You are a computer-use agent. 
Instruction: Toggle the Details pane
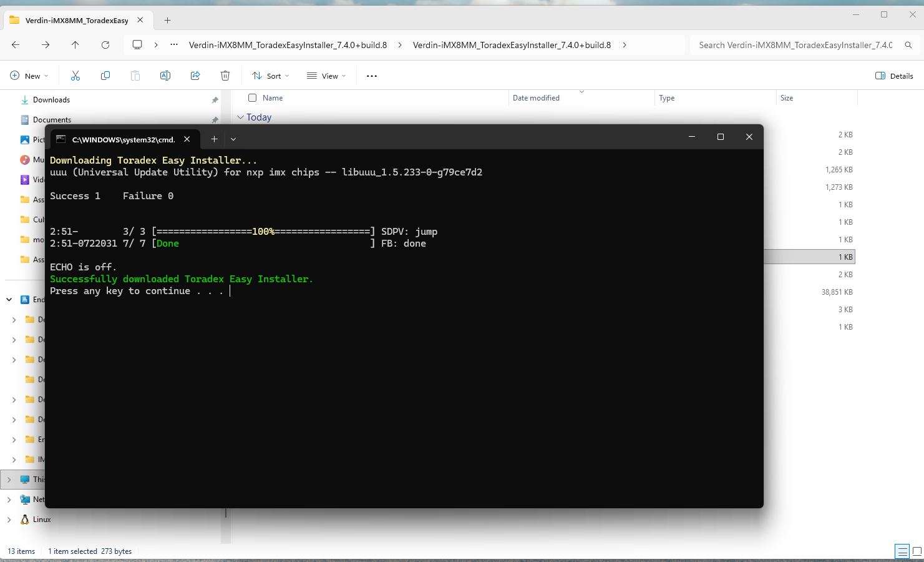coord(894,76)
